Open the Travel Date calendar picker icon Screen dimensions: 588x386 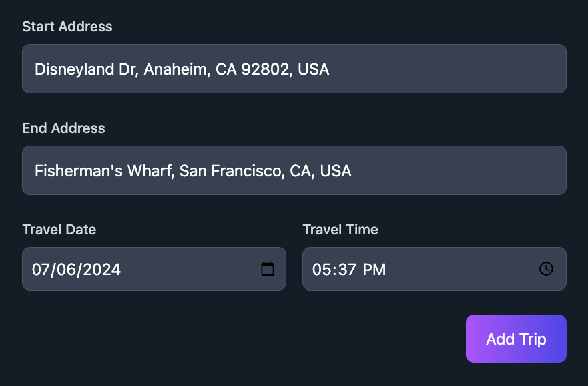coord(268,269)
